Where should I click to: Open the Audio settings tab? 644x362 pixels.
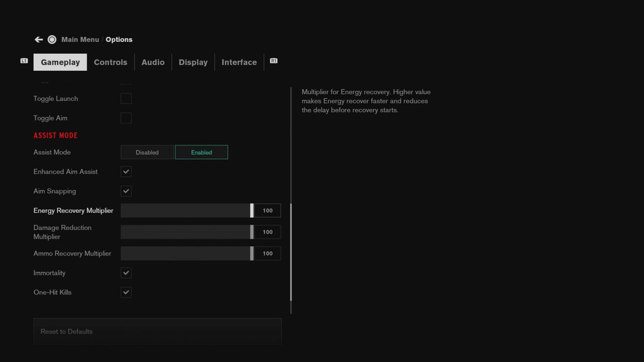pos(153,62)
